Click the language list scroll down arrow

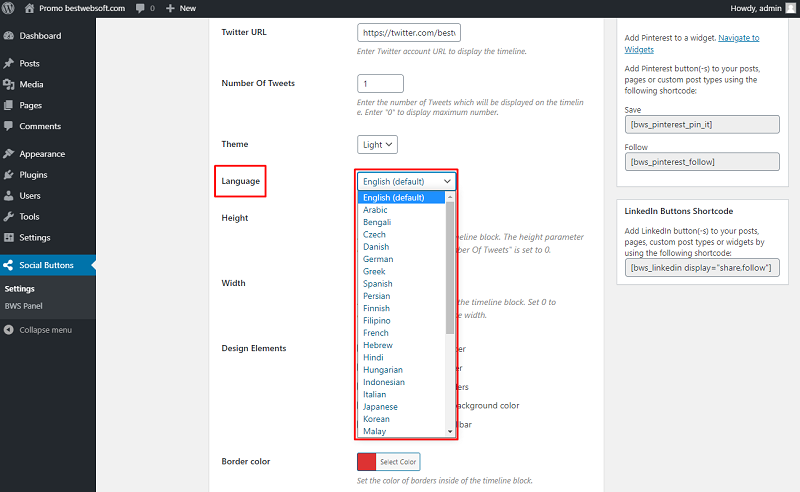(450, 431)
